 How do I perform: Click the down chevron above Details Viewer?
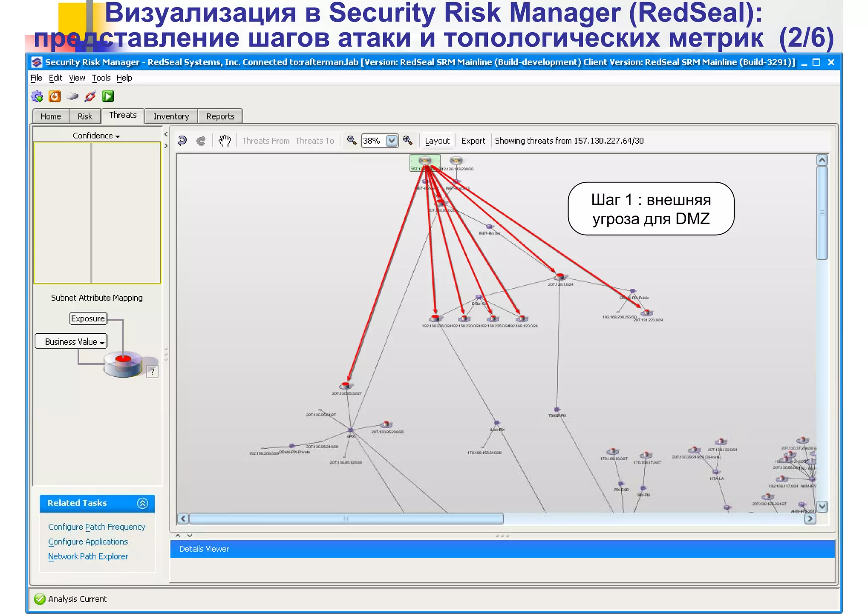tap(189, 536)
